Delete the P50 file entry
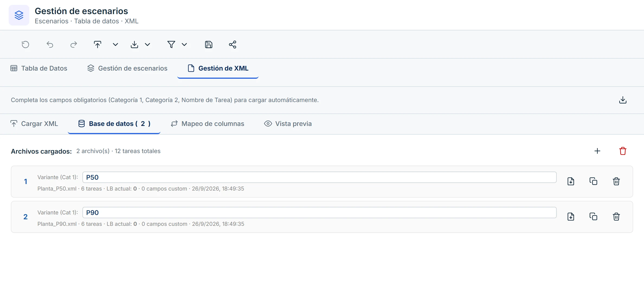 coord(616,181)
